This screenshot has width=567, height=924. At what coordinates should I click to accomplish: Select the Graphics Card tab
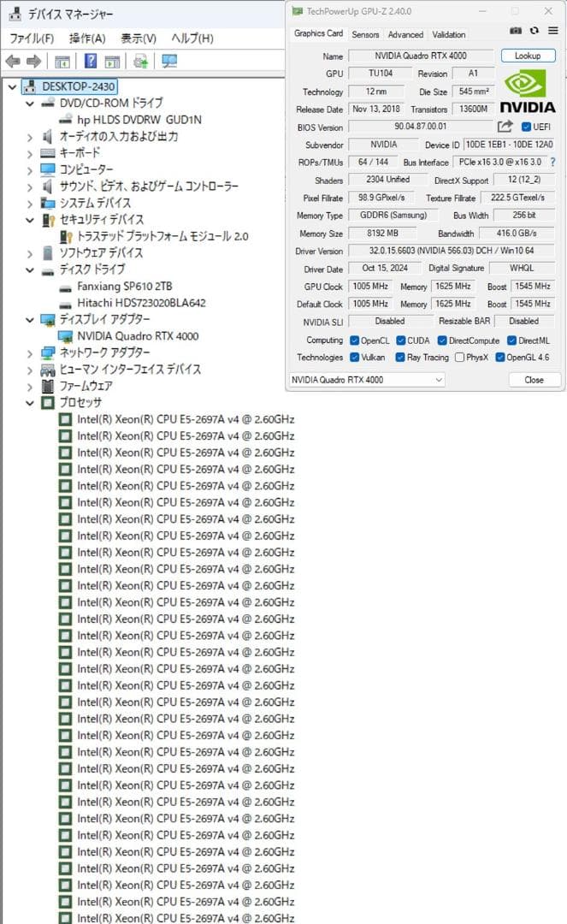pyautogui.click(x=318, y=33)
